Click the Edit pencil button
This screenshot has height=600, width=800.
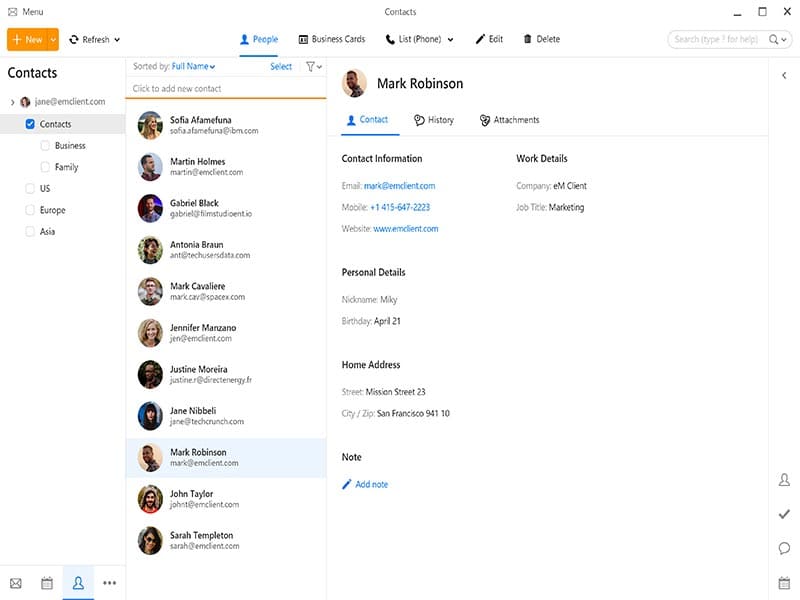click(489, 39)
